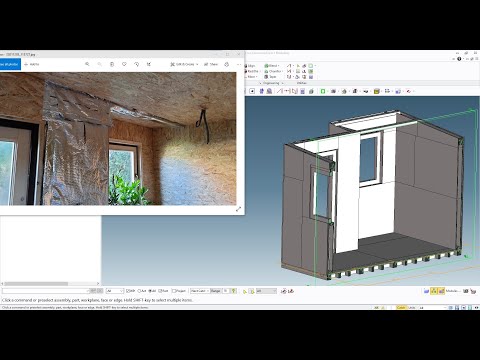Click the green outlined square icon in the ribbon
This screenshot has height=360, width=480.
point(311,66)
